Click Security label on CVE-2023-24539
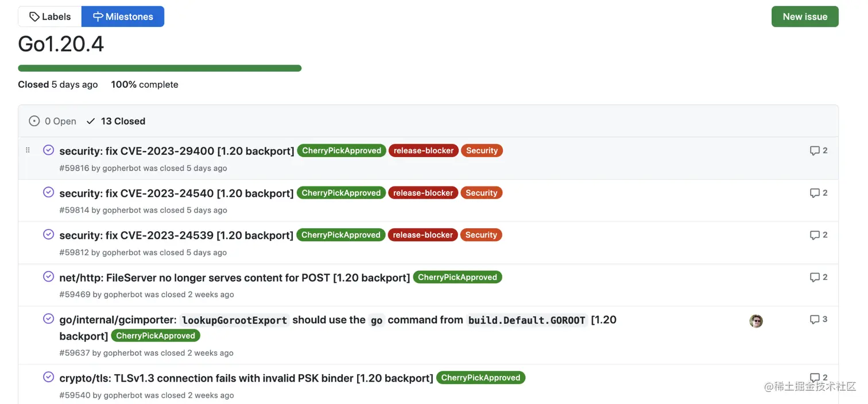This screenshot has width=868, height=404. point(481,235)
